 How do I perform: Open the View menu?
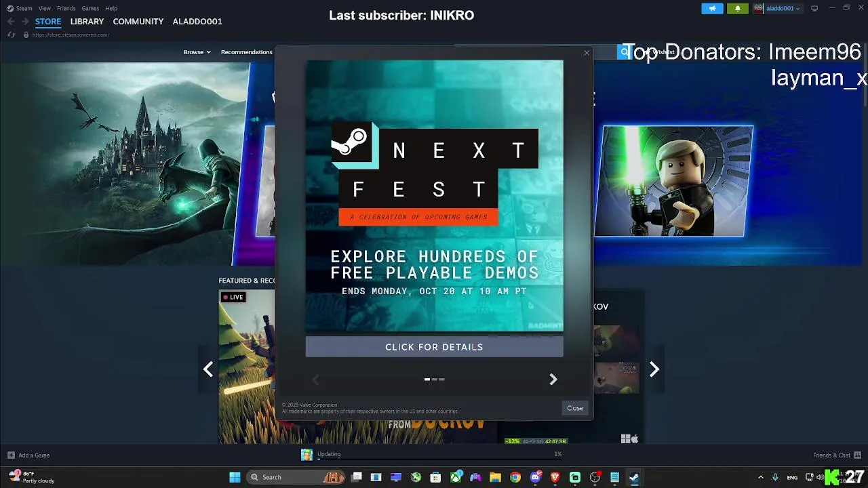click(45, 8)
